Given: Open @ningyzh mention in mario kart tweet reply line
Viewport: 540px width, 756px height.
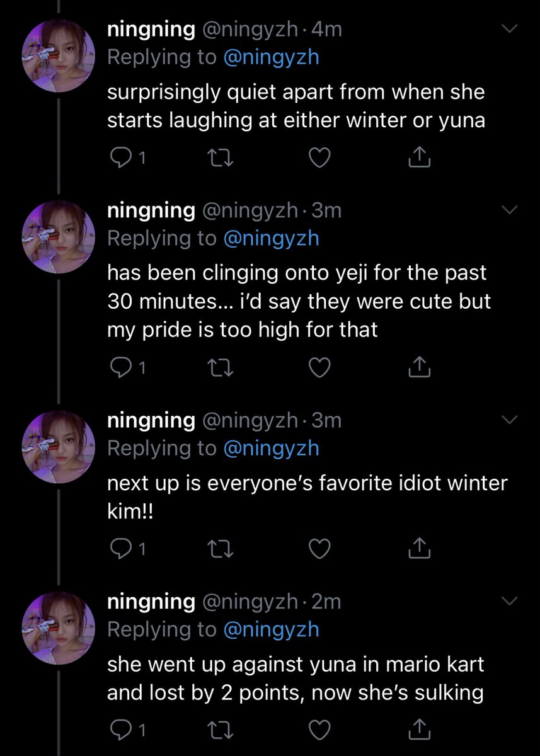Looking at the screenshot, I should 272,629.
